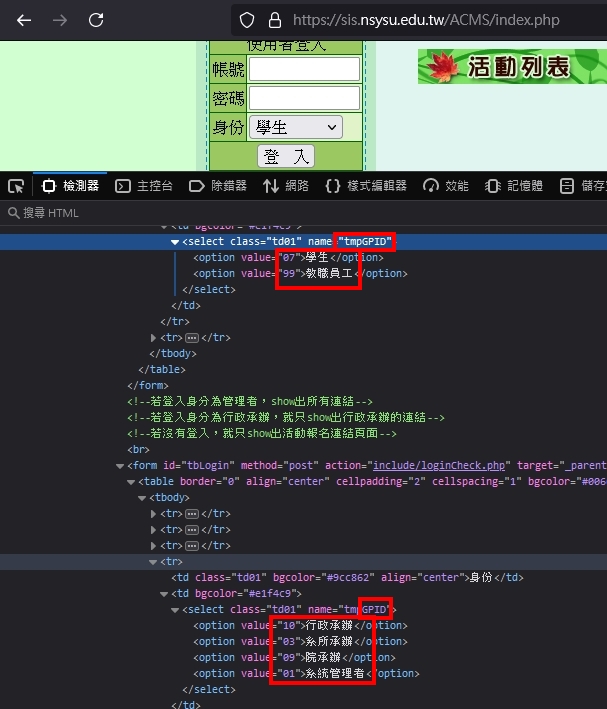Open the include/loginCheck.php action link

point(439,465)
